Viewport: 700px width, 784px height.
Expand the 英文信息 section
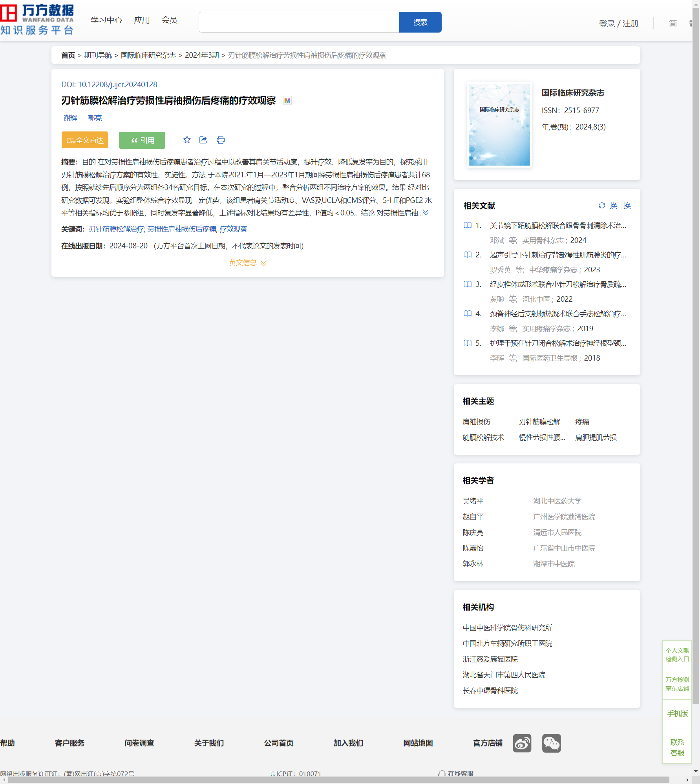tap(247, 263)
